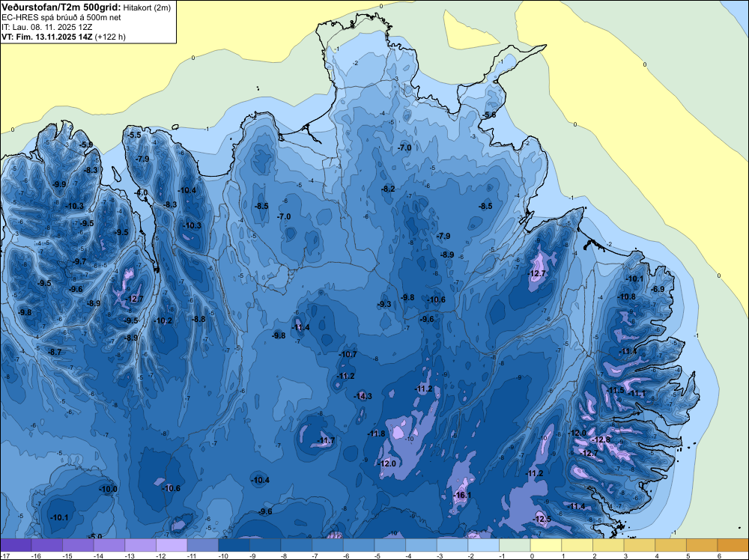749x560 pixels.
Task: Select legend swatch between -4 and -3
Action: [x=421, y=545]
